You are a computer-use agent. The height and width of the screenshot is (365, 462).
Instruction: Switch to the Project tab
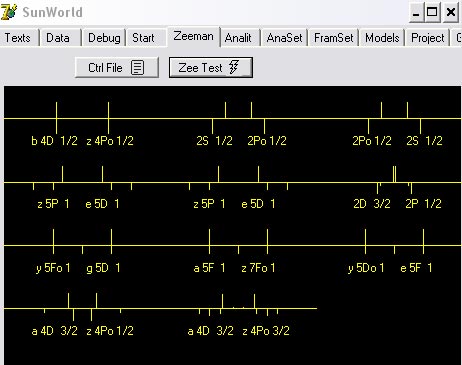[428, 38]
